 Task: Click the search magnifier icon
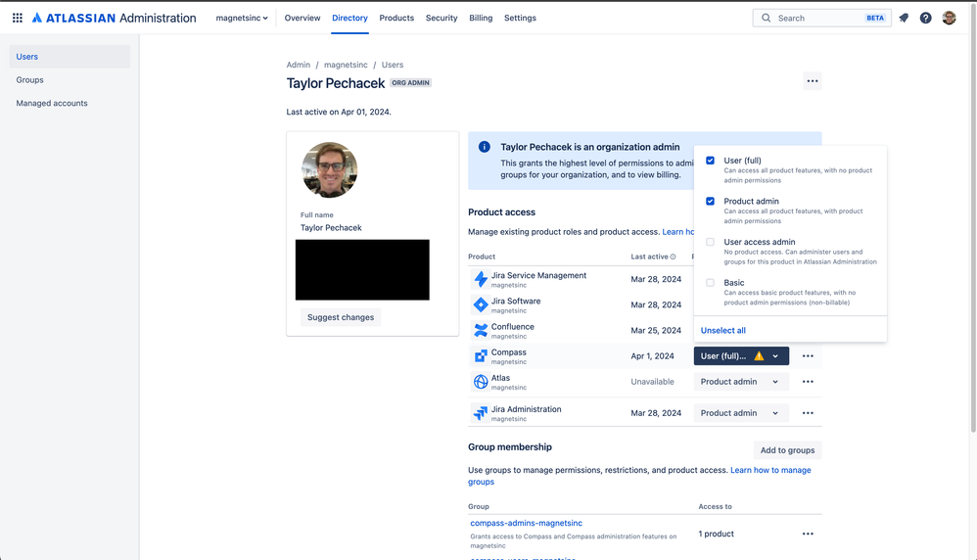pyautogui.click(x=766, y=18)
